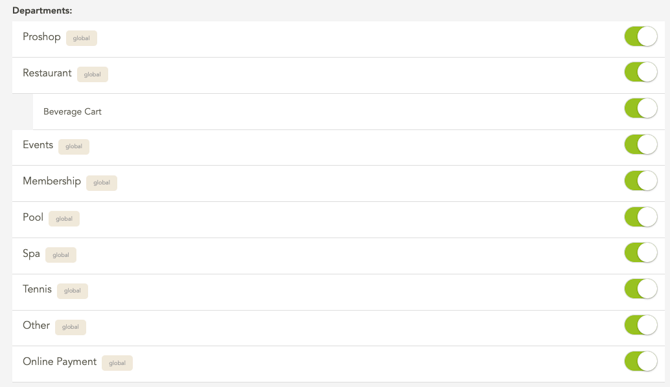The width and height of the screenshot is (670, 387).
Task: Click the global badge next to Restaurant
Action: pos(92,74)
